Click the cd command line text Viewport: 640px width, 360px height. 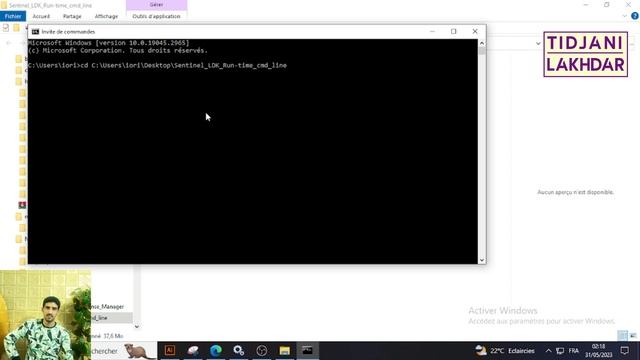[184, 65]
